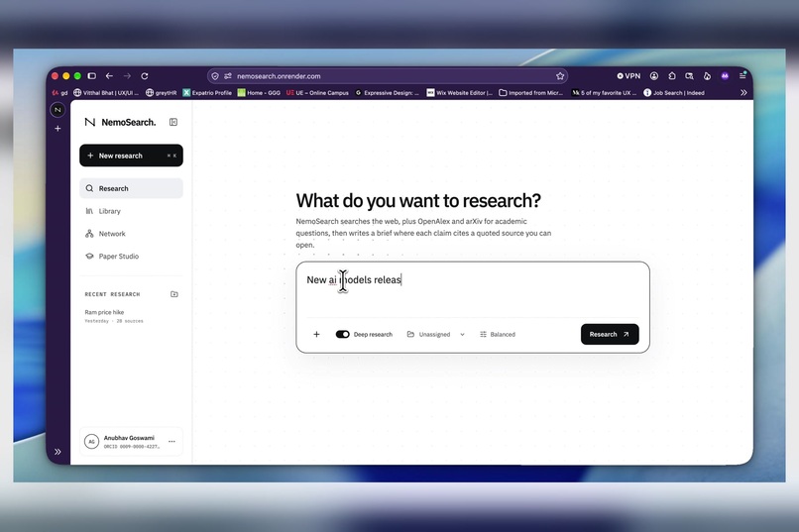
Task: Show more bookmarks with the chevrons
Action: click(743, 93)
